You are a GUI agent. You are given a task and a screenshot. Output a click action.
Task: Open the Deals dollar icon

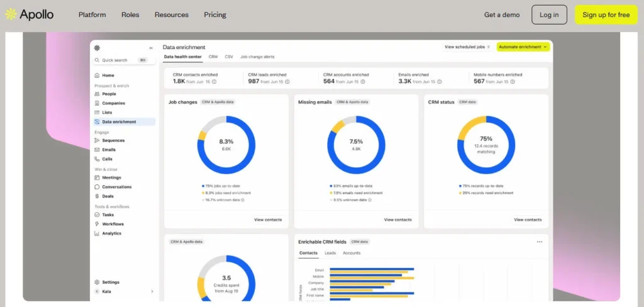tap(97, 196)
